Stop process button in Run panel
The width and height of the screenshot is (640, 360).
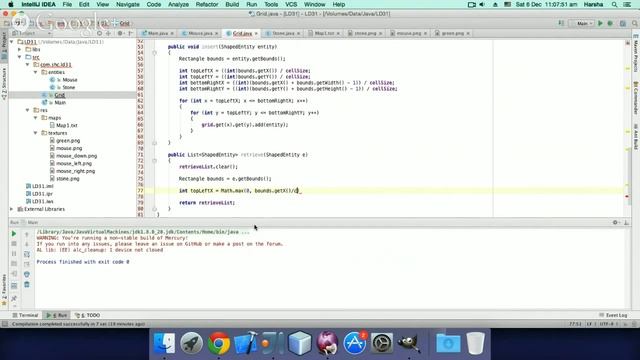click(x=13, y=244)
